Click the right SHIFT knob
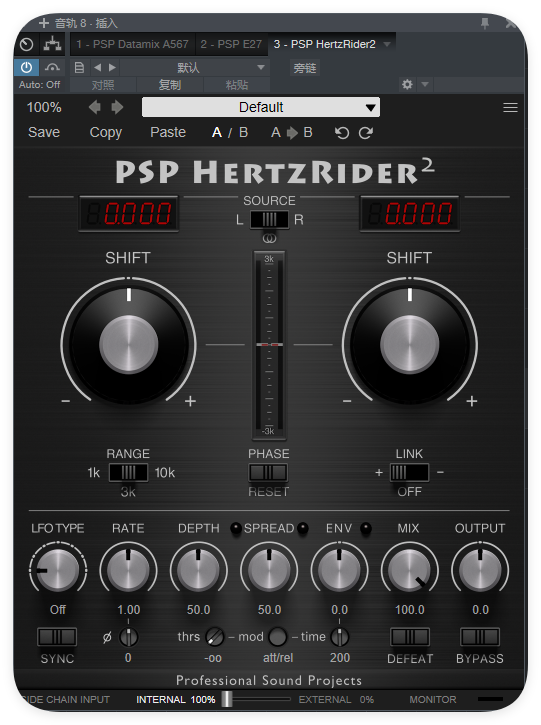 [410, 344]
